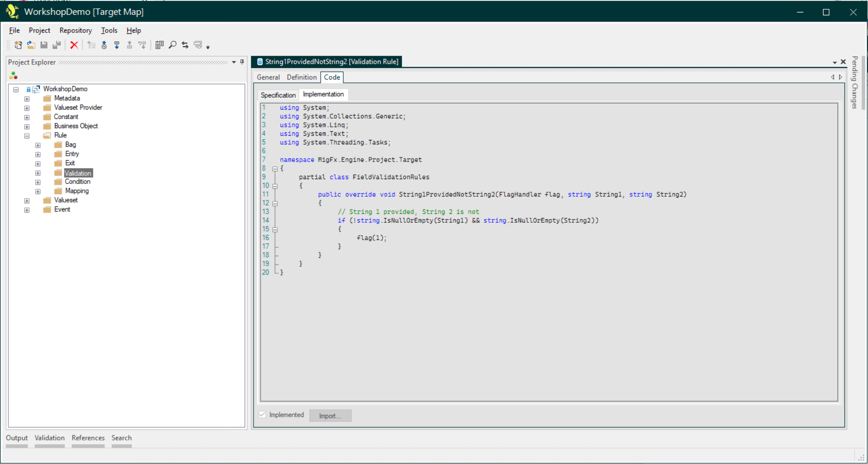
Task: Open the Pending Changes side panel
Action: [854, 86]
